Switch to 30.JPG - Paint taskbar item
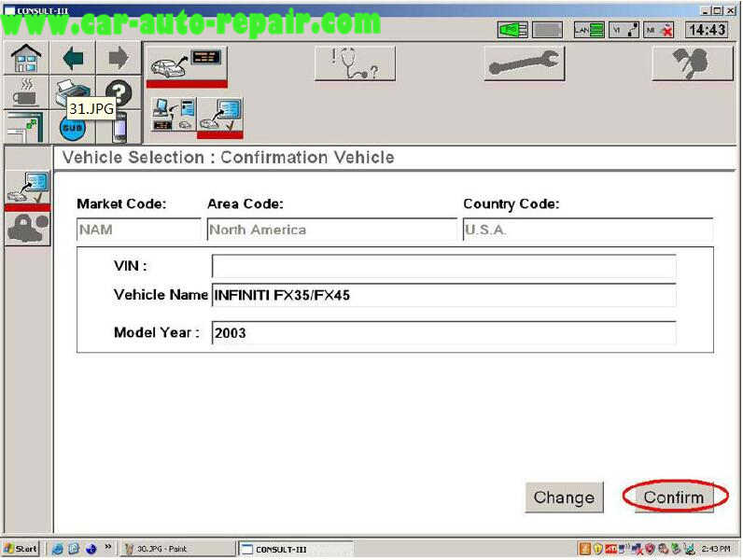 (x=177, y=549)
